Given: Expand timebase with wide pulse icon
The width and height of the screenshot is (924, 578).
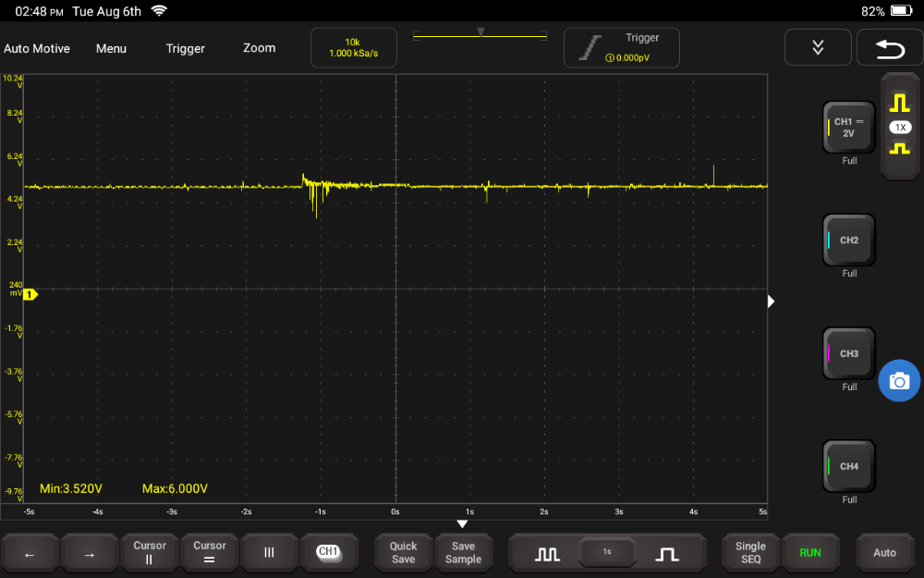Looking at the screenshot, I should click(666, 553).
